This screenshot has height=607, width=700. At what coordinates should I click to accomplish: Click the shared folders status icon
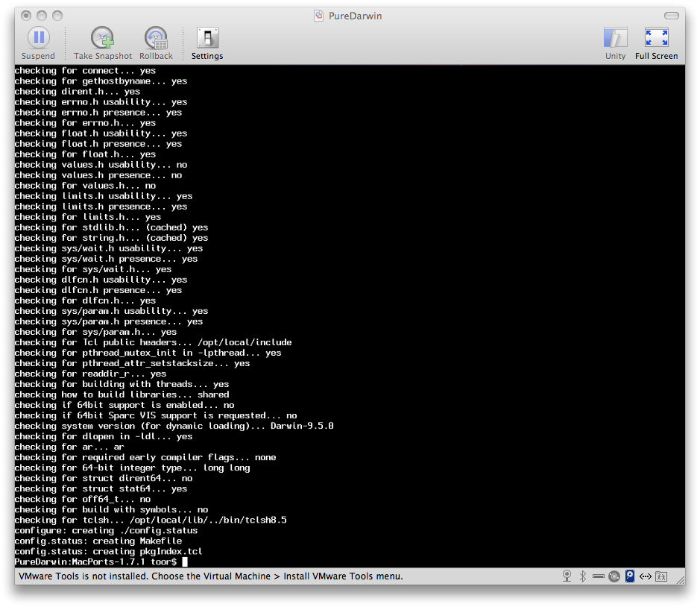661,576
